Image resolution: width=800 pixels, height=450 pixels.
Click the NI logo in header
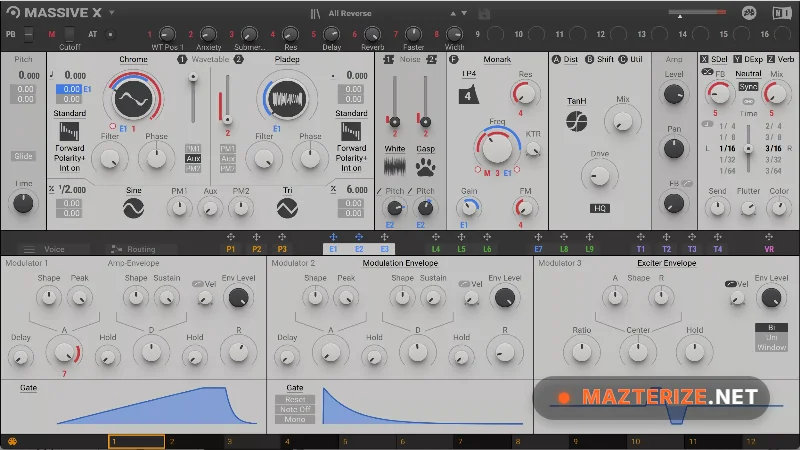pos(782,13)
